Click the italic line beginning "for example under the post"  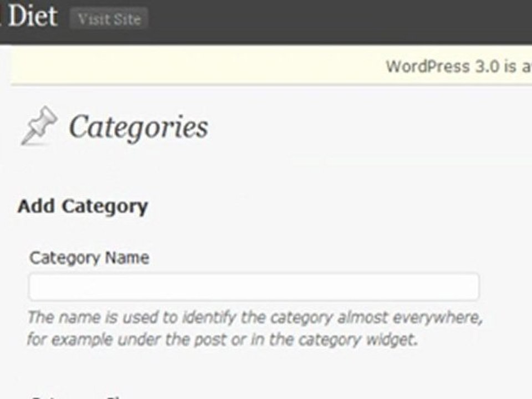pyautogui.click(x=222, y=339)
